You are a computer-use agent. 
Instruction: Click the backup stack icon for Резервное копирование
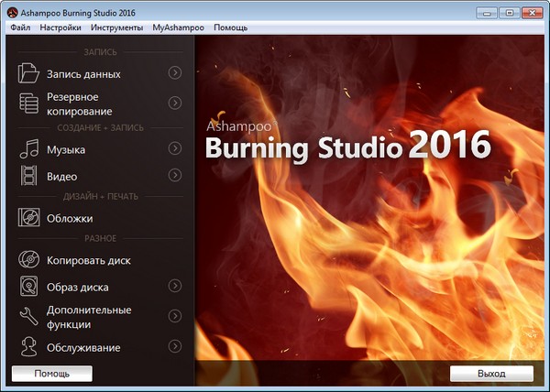[x=29, y=103]
